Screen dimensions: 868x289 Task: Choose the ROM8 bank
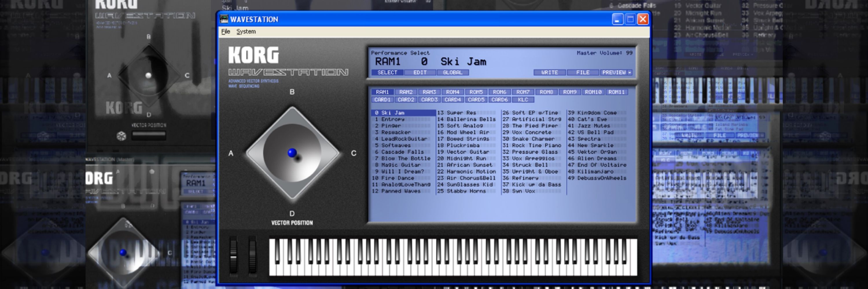point(546,92)
